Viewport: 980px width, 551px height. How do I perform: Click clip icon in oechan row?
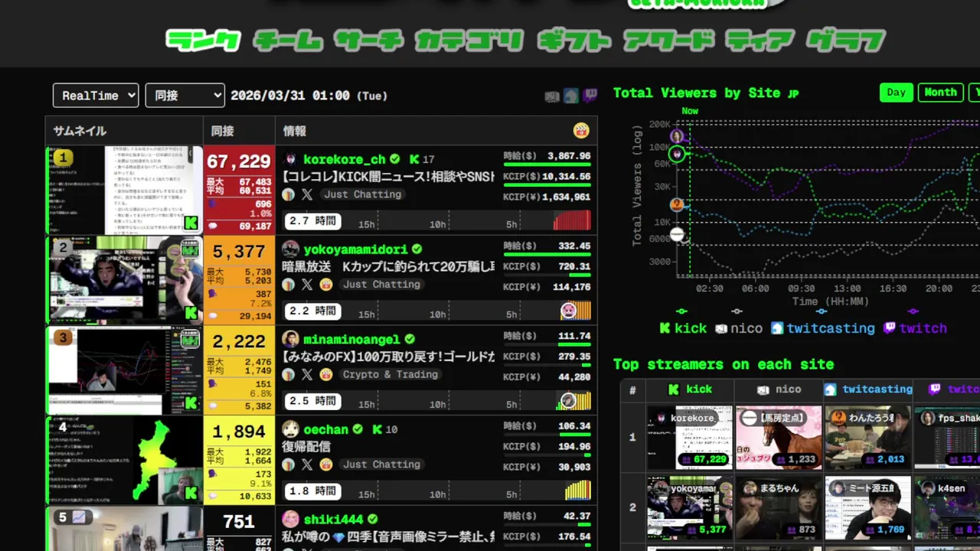point(326,465)
